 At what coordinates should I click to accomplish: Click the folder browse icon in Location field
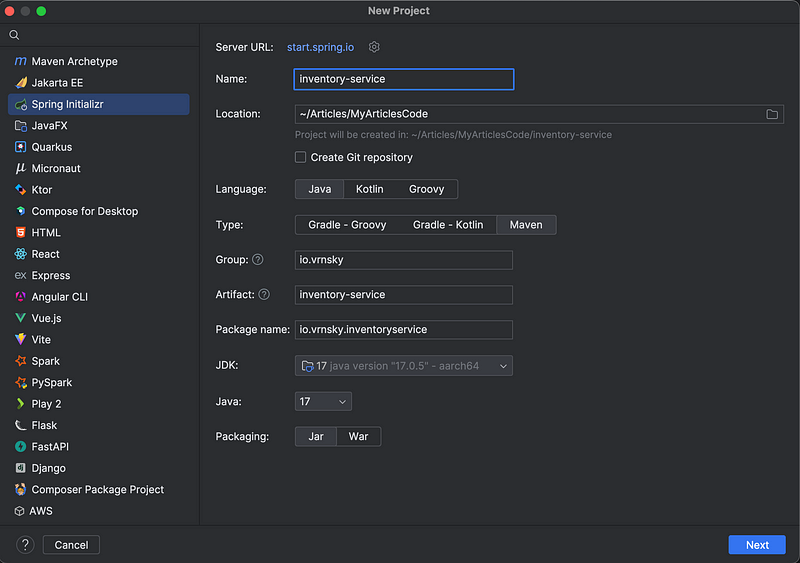772,114
